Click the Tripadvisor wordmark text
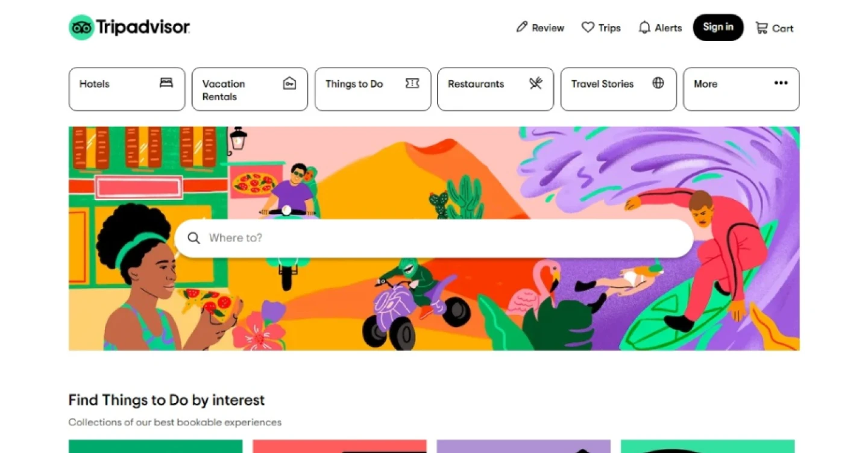 [x=143, y=28]
